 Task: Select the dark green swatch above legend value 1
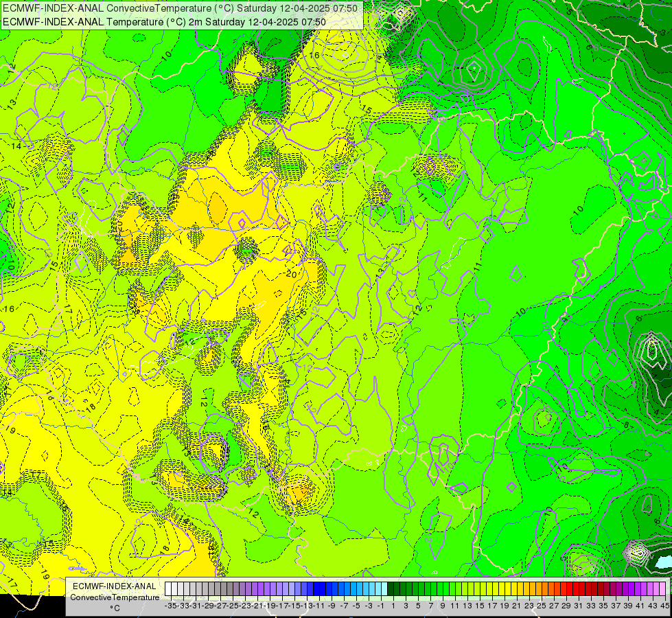point(391,589)
